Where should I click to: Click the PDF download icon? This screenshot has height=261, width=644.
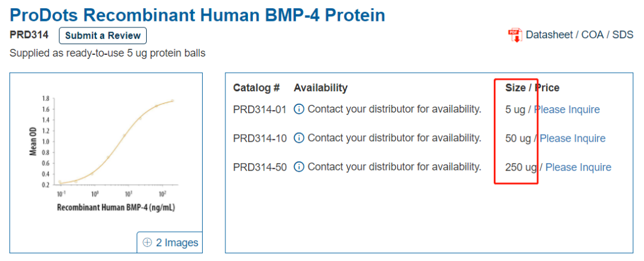tap(515, 35)
